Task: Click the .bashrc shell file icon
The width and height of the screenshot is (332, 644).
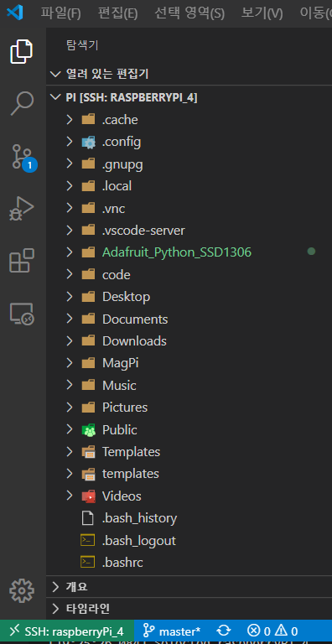Action: coord(88,563)
